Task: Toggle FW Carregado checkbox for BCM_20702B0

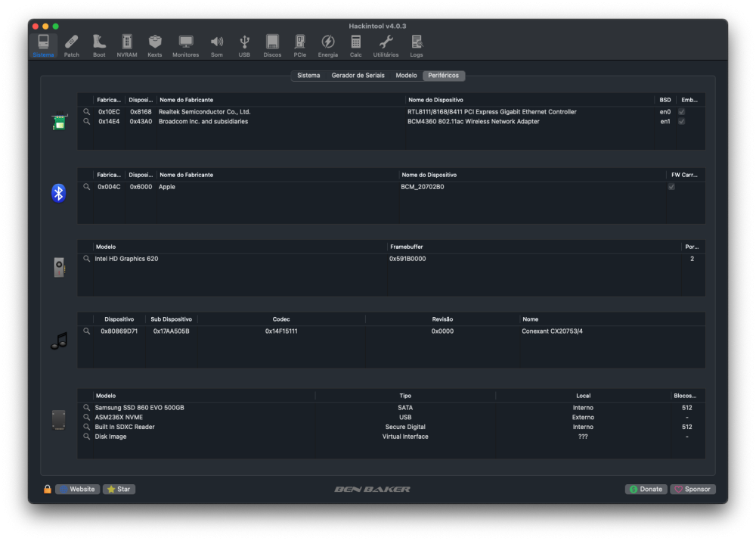Action: 671,186
